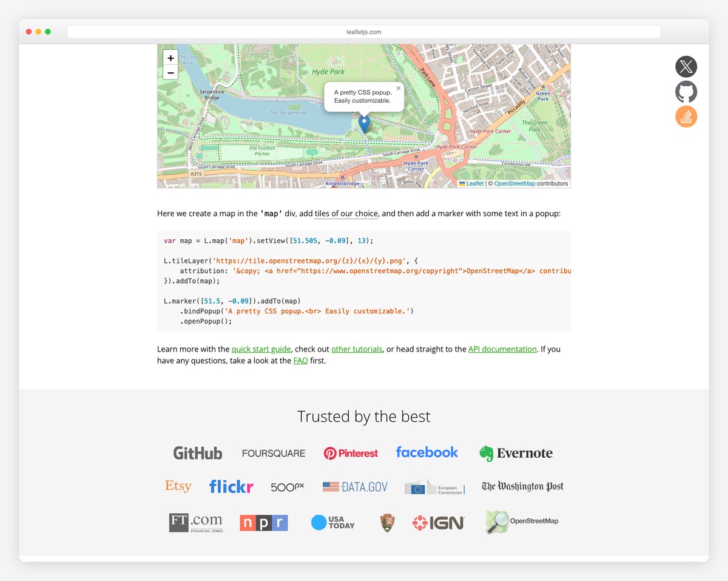Screen dimensions: 728x581
Task: Click the browser address bar
Action: 364,32
